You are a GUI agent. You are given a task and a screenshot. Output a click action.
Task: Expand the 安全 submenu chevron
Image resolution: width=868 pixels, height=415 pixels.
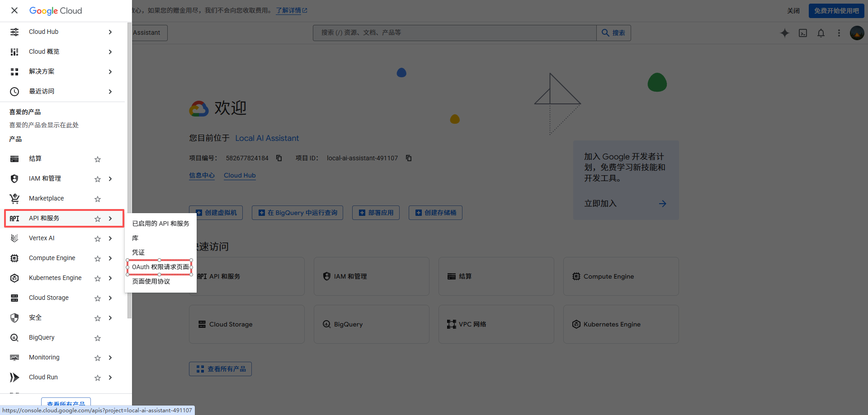110,318
